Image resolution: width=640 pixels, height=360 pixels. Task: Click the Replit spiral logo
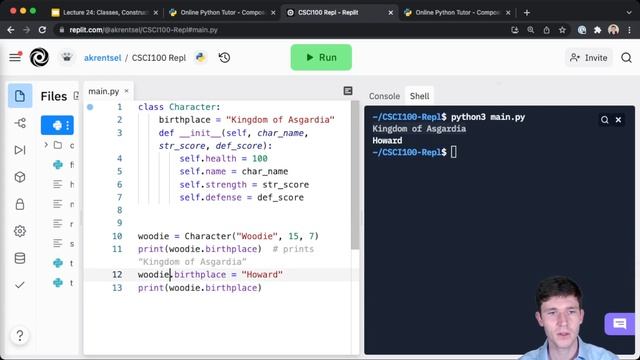coord(39,58)
